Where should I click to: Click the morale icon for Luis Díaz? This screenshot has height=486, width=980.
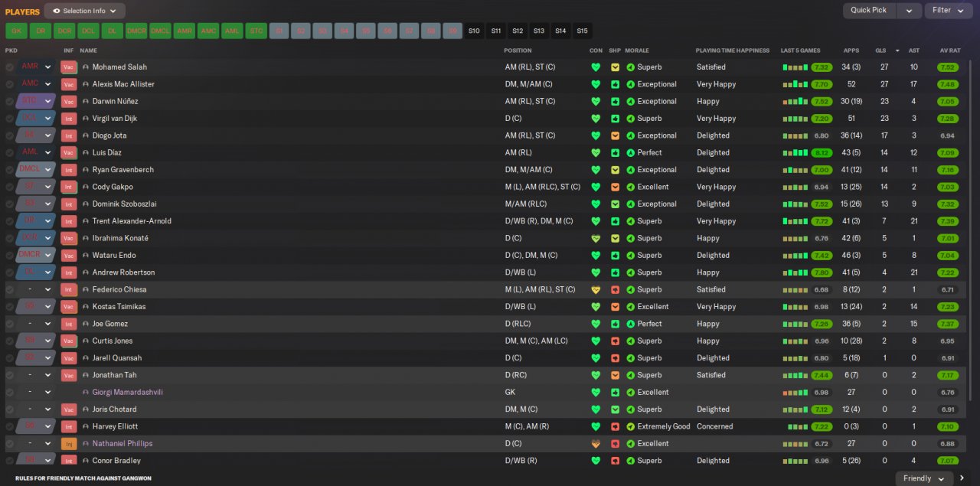click(x=630, y=153)
